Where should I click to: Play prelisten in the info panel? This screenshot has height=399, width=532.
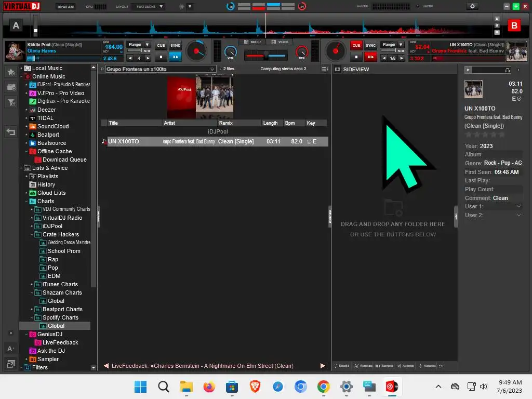[x=468, y=70]
